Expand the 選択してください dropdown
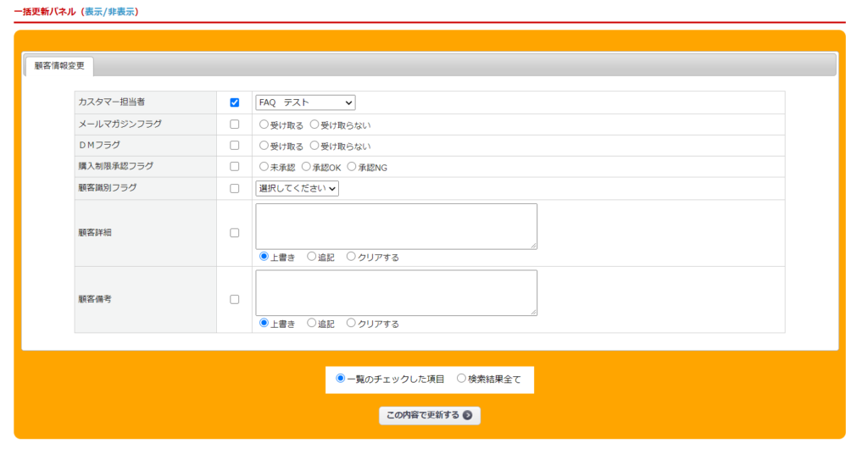Screen dimensions: 868x449 point(297,188)
